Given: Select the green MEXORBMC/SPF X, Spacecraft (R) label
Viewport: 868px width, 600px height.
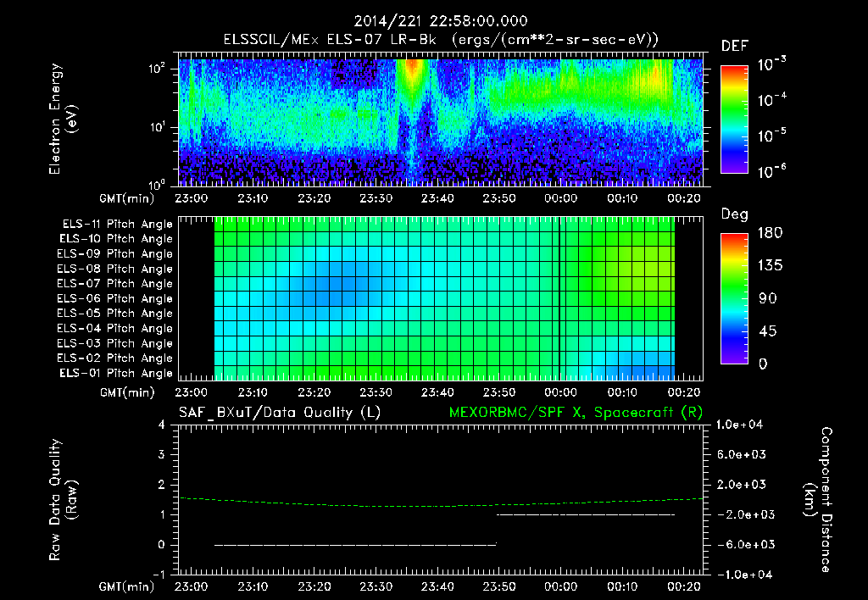Looking at the screenshot, I should pyautogui.click(x=576, y=413).
